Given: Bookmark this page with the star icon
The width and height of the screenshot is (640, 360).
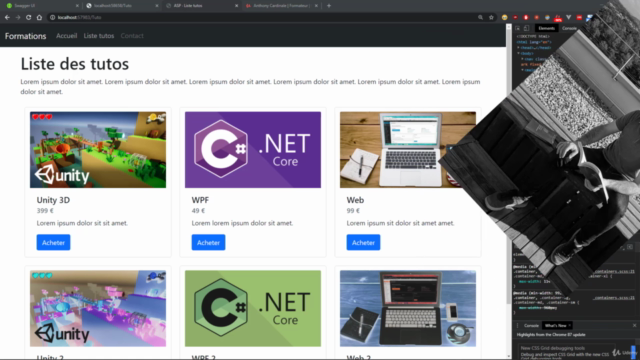Looking at the screenshot, I should click(x=491, y=18).
